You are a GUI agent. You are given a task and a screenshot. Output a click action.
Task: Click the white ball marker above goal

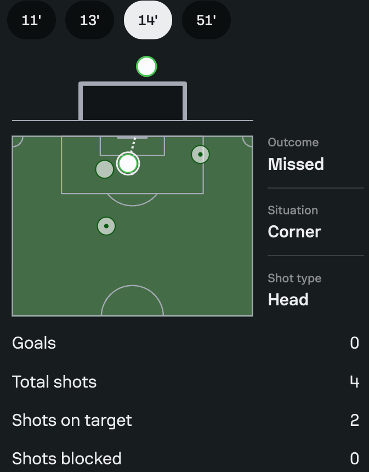146,67
